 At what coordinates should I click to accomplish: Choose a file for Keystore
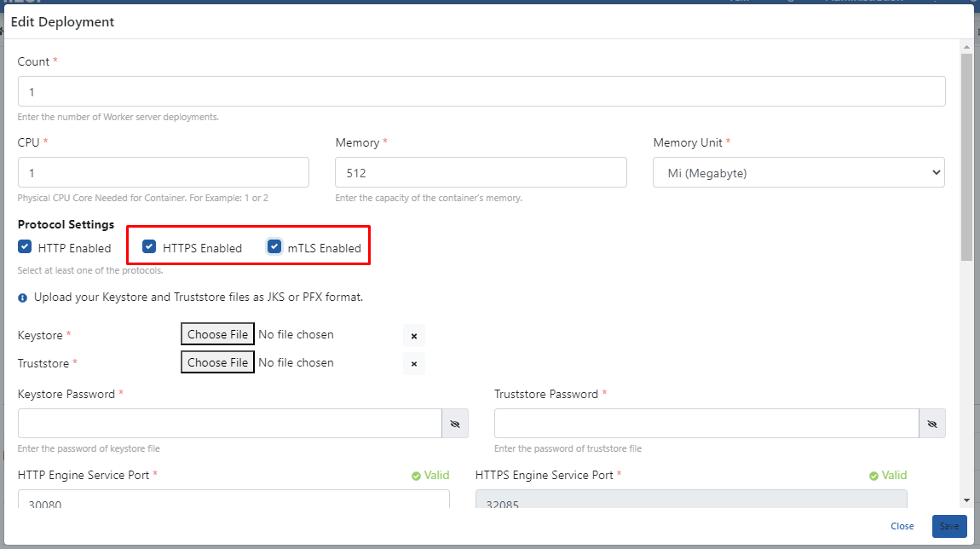[x=217, y=335]
